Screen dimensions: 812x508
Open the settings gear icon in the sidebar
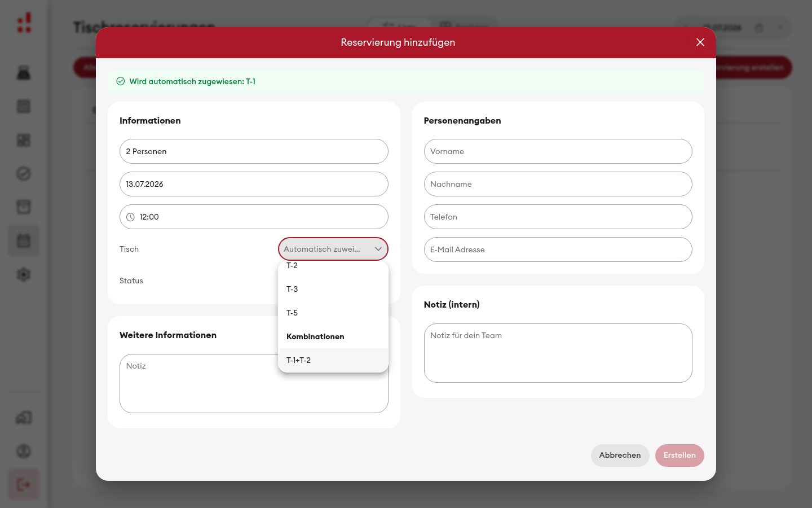24,275
